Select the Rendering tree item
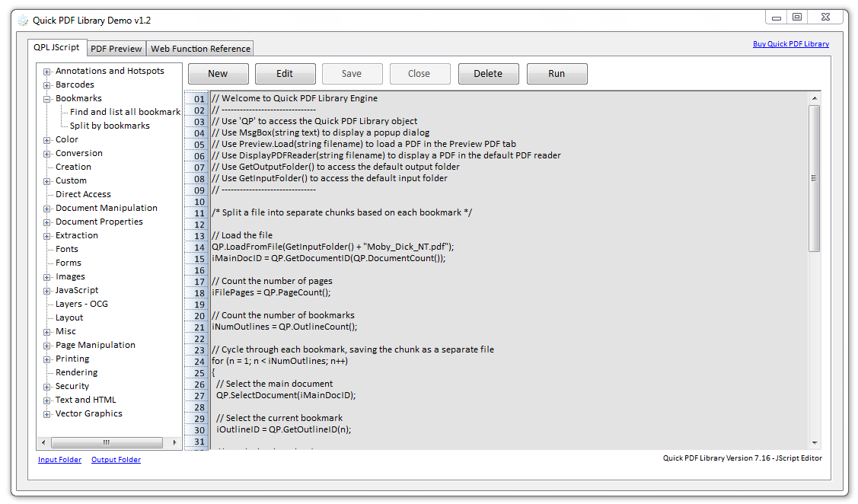 (76, 372)
